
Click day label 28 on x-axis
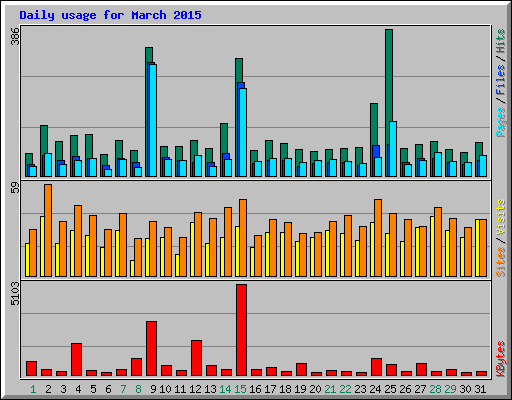[x=435, y=389]
